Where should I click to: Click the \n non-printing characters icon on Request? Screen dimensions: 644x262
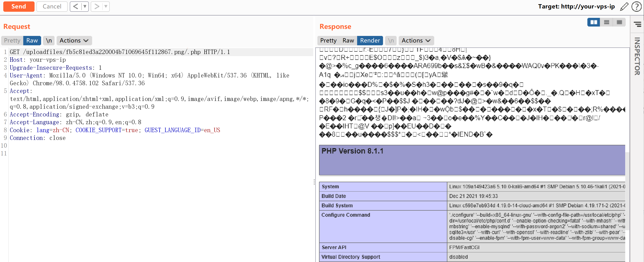(x=48, y=40)
